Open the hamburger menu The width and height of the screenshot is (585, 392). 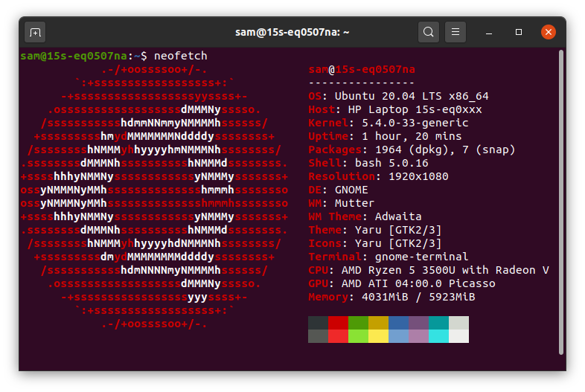455,32
